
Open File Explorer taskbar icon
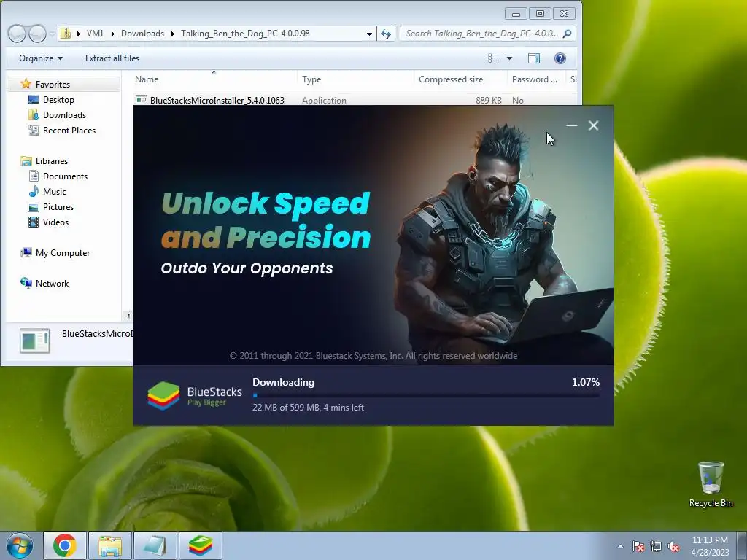tap(110, 545)
